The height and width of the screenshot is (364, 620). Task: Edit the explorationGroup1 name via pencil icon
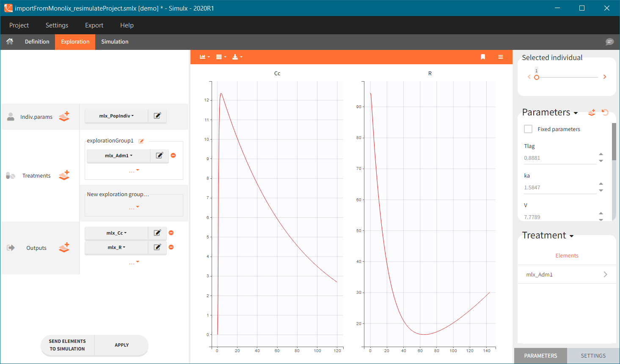coord(141,141)
